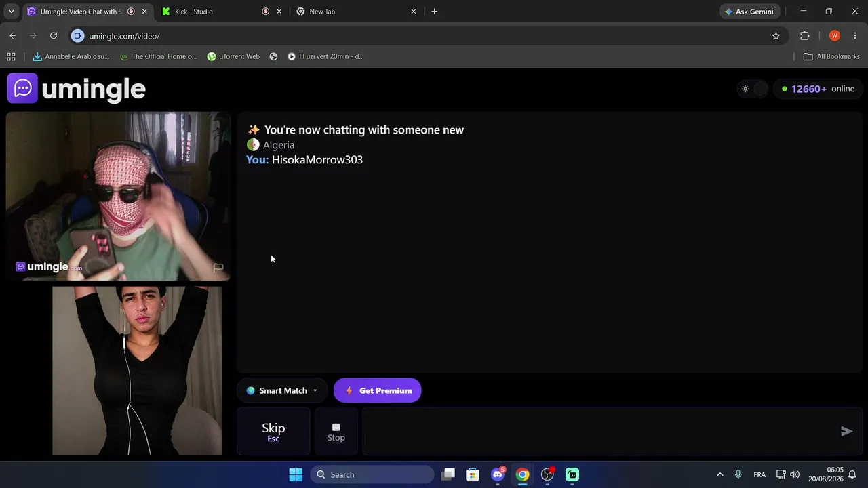The image size is (868, 488).
Task: Open the All Bookmarks folder
Action: (831, 56)
